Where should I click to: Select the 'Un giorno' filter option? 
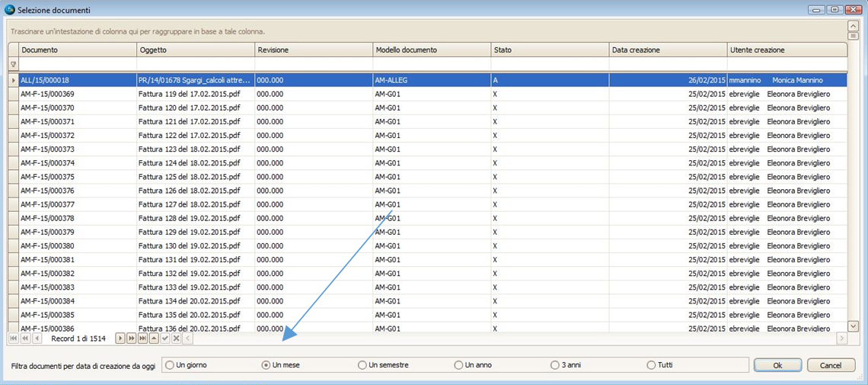pos(170,365)
